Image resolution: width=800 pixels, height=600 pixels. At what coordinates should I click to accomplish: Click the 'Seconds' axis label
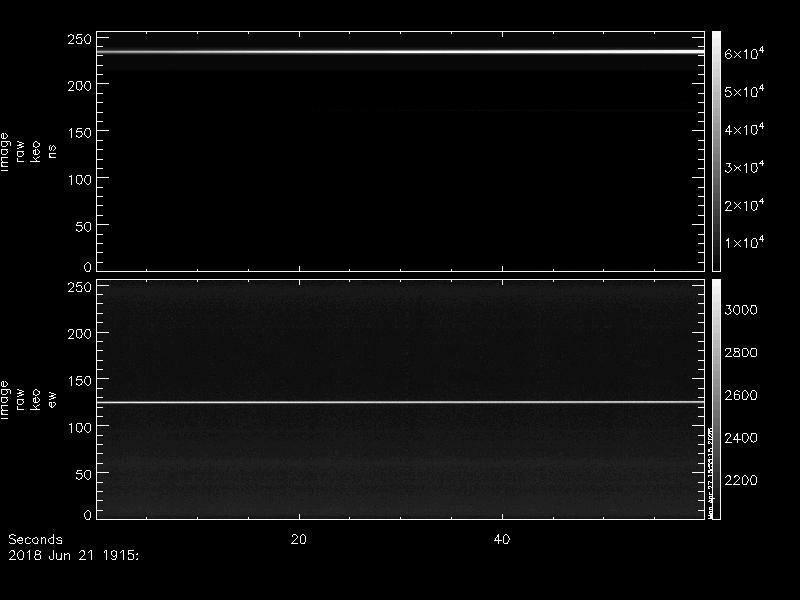tap(35, 539)
